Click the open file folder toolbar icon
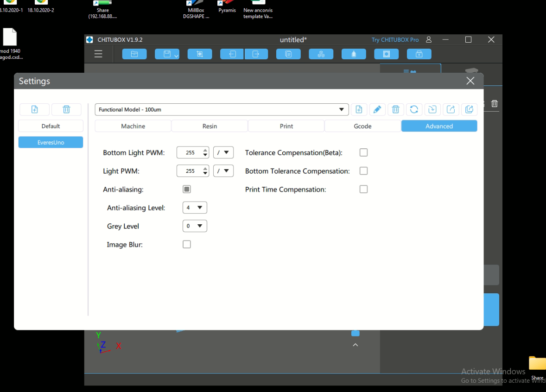This screenshot has height=392, width=546. (x=134, y=54)
